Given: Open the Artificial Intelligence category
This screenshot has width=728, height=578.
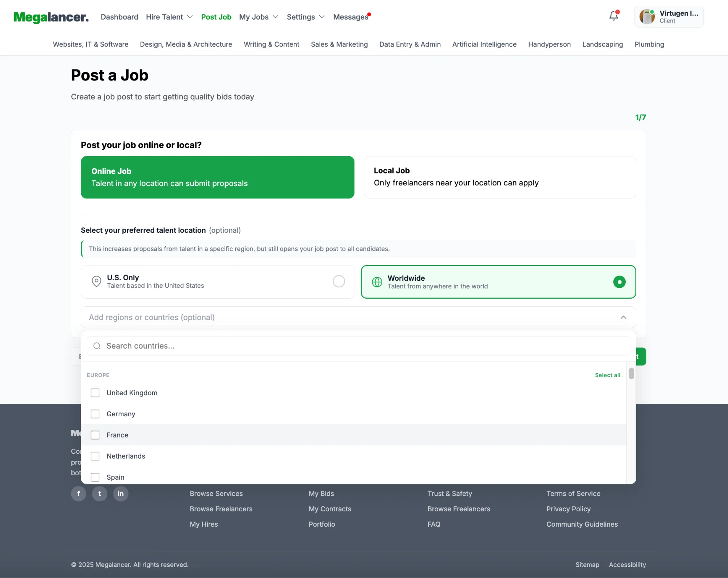Looking at the screenshot, I should tap(484, 44).
